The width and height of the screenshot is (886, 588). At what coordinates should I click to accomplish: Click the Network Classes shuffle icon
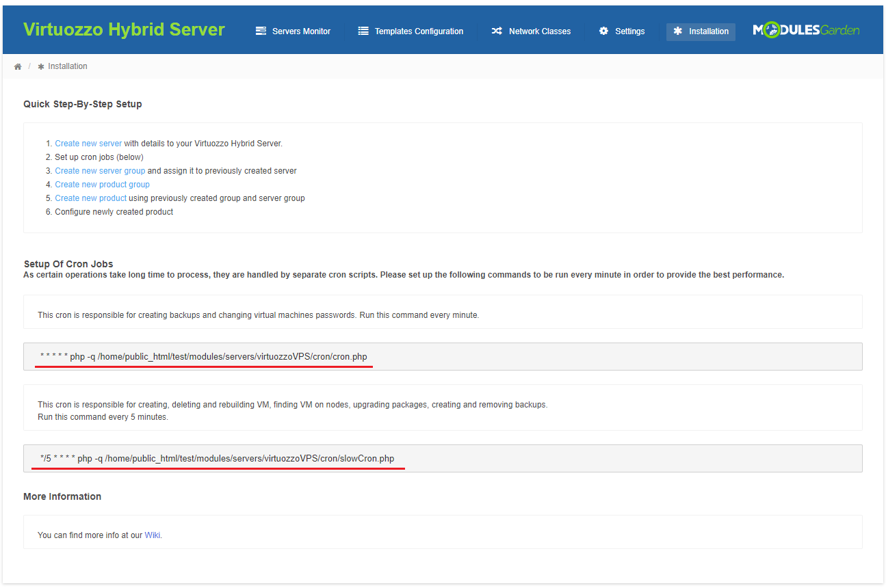click(497, 31)
